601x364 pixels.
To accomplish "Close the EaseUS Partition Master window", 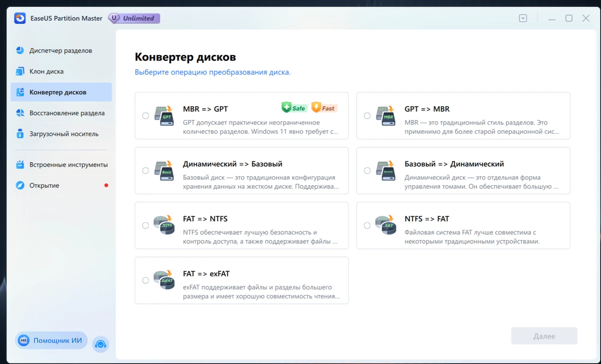I will click(586, 19).
